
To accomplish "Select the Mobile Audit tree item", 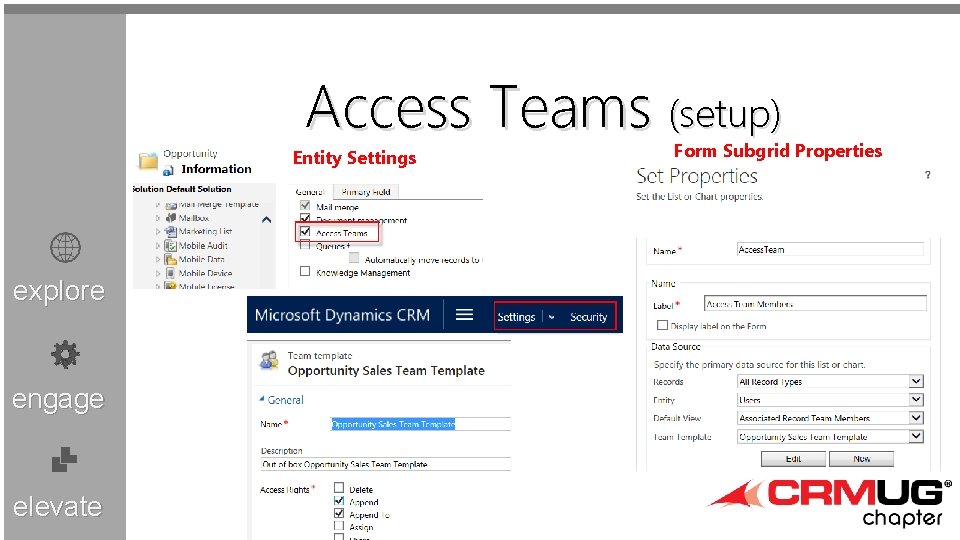I will (x=203, y=246).
